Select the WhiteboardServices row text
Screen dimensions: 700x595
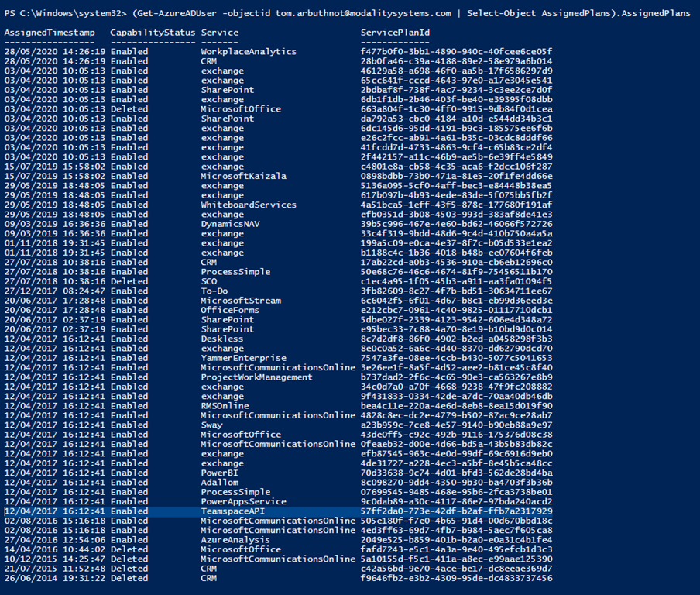coord(248,205)
